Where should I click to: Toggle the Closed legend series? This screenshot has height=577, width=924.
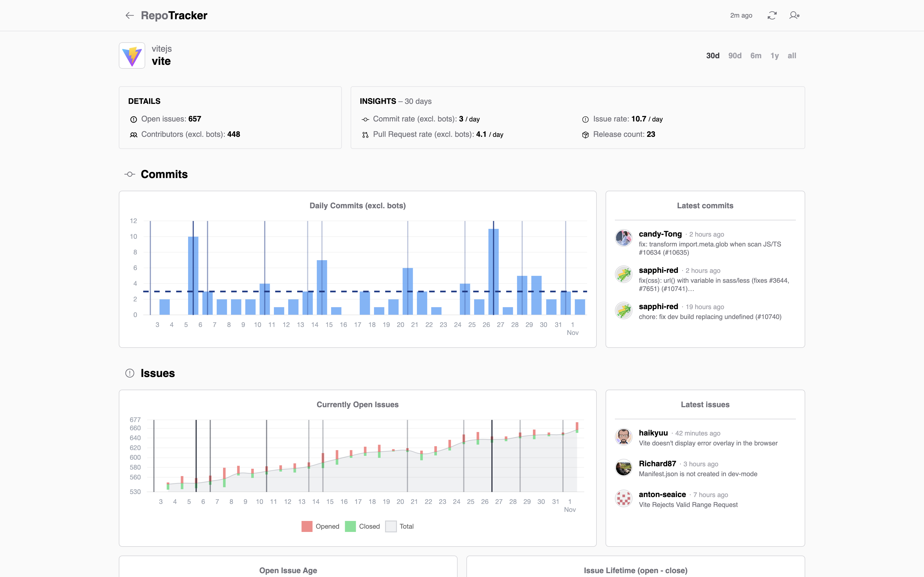(369, 526)
